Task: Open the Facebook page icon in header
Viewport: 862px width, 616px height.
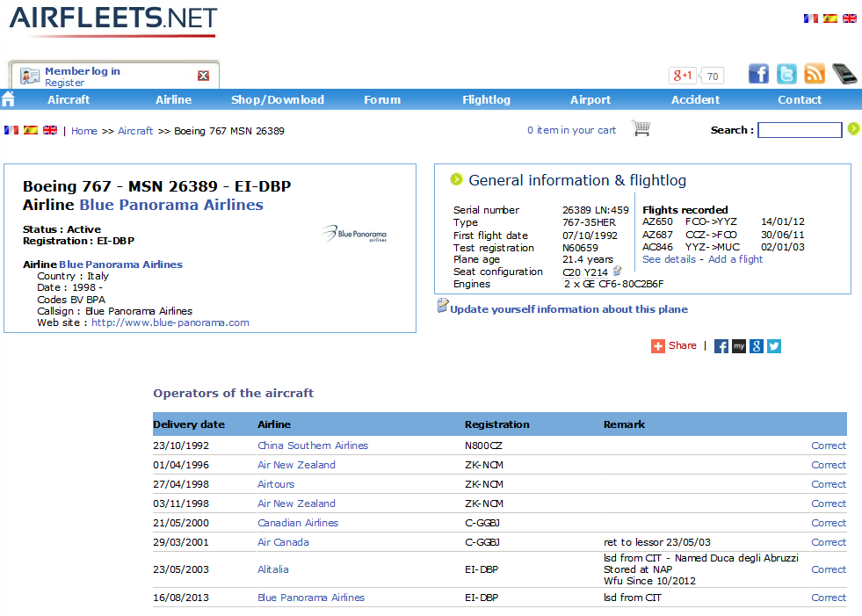Action: [758, 74]
